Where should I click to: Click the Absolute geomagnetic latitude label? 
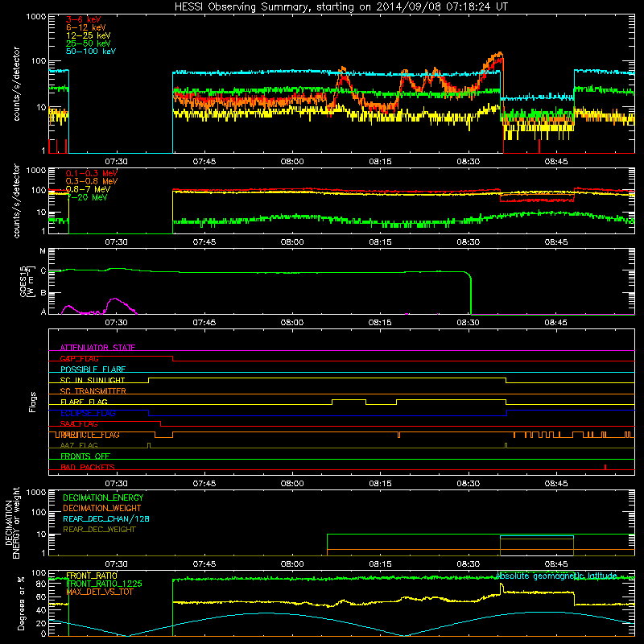(x=556, y=576)
